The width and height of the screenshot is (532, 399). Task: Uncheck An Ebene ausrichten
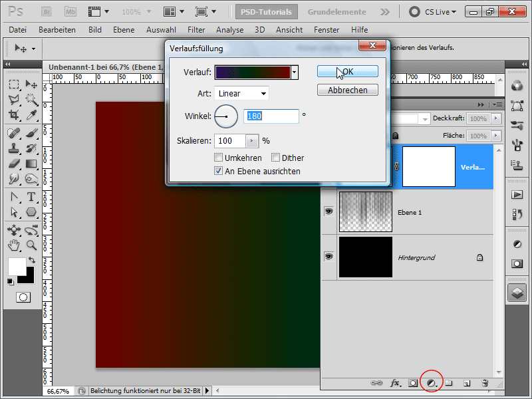[x=219, y=171]
